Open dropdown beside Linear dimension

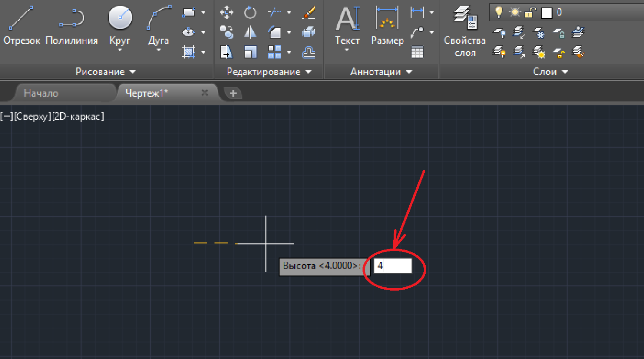[431, 13]
